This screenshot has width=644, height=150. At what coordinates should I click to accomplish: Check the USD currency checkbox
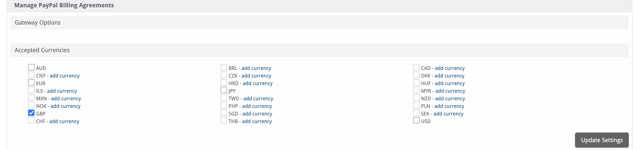click(416, 121)
